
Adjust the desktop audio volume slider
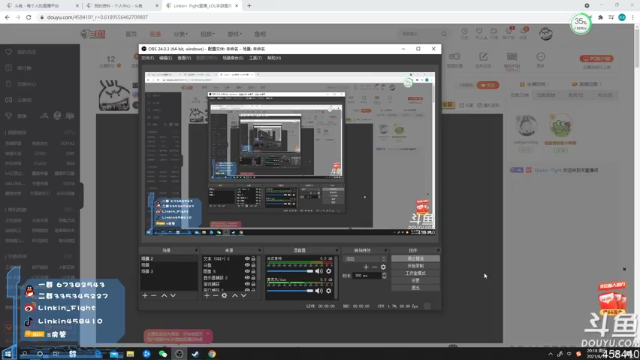click(290, 271)
